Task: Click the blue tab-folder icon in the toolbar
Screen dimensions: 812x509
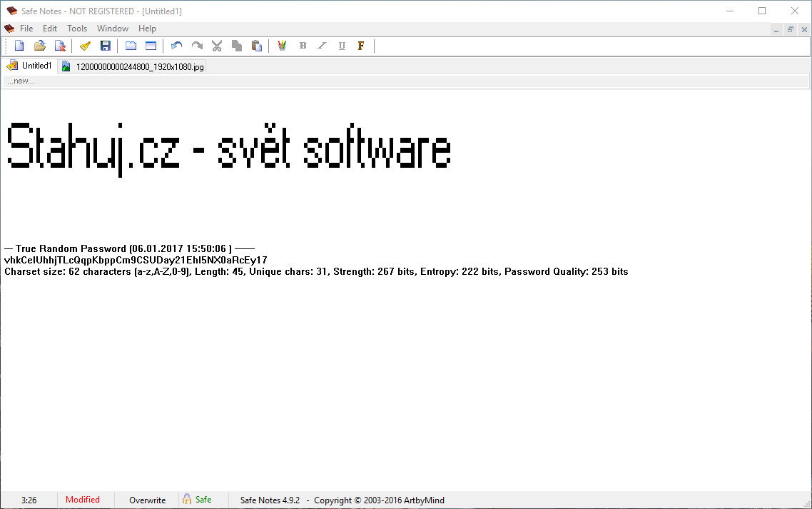Action: coord(131,46)
